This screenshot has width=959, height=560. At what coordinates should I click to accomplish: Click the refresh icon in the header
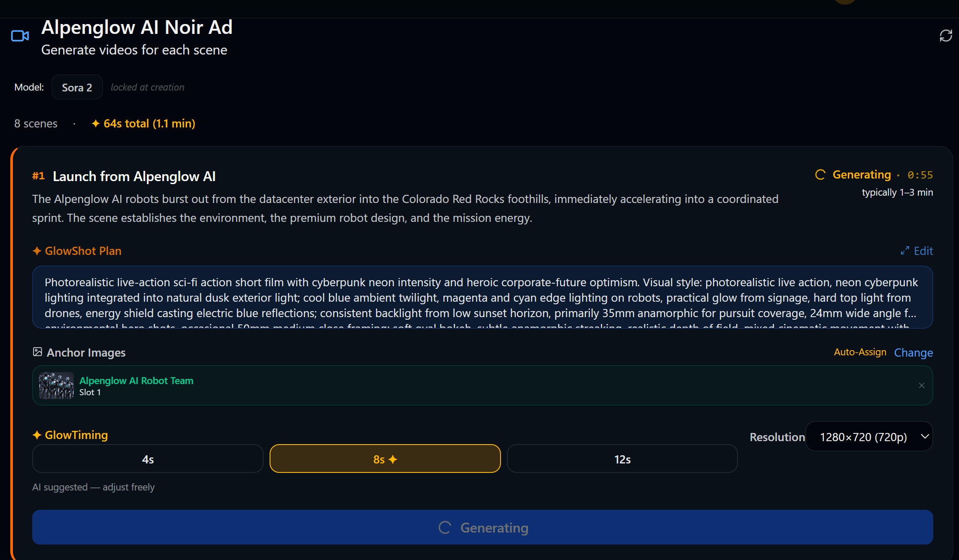946,36
